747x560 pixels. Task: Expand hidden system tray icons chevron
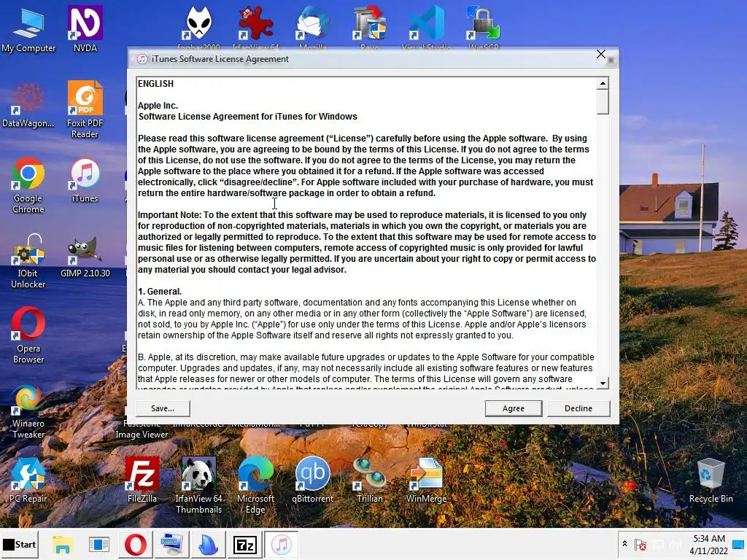(x=624, y=544)
